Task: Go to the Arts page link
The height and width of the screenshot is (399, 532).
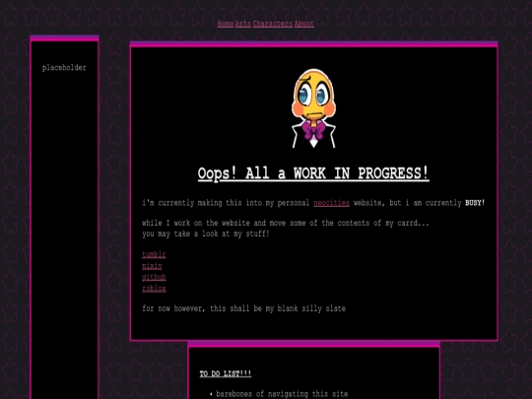Action: click(243, 24)
